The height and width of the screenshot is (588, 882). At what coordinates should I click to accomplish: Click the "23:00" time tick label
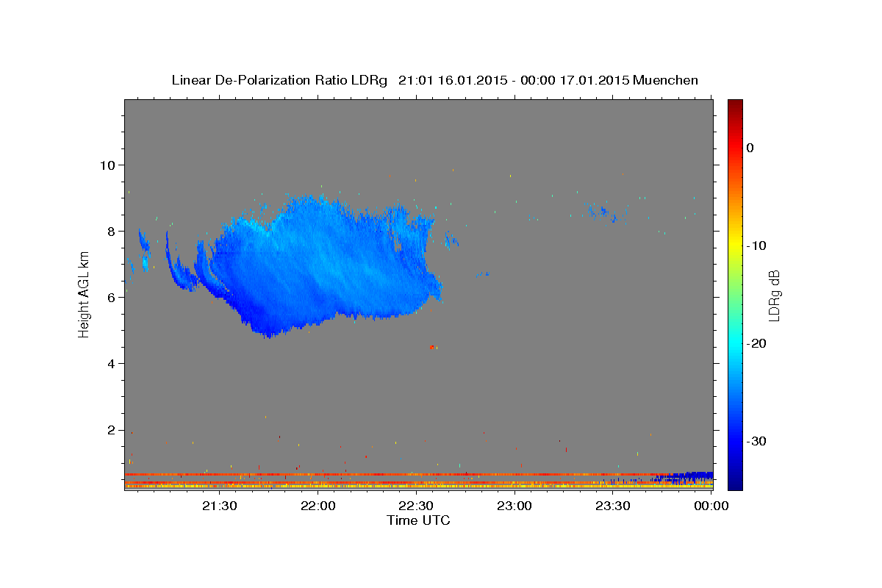pyautogui.click(x=514, y=506)
